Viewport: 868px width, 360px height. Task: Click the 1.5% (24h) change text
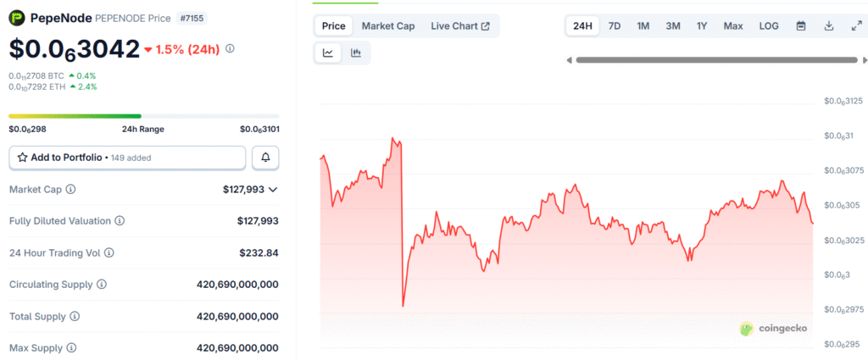187,49
